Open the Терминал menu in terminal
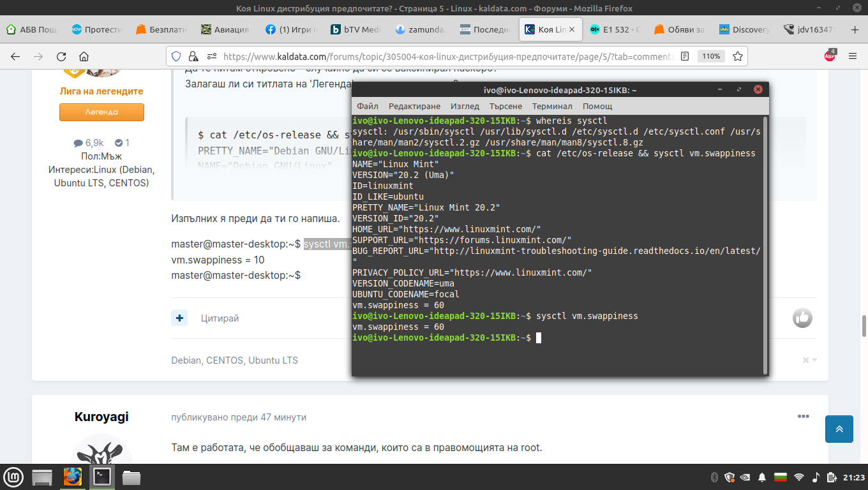 coord(552,106)
